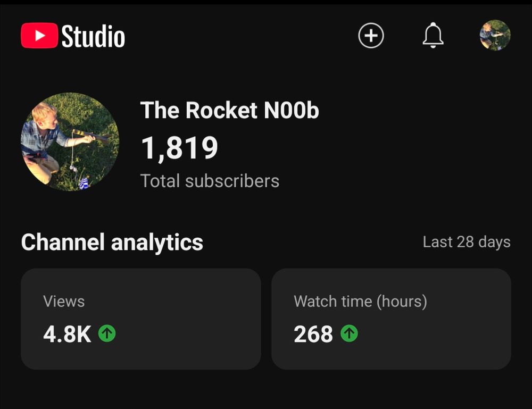Screen dimensions: 532x409
Task: Tap the Last 28 days period label
Action: coord(467,242)
